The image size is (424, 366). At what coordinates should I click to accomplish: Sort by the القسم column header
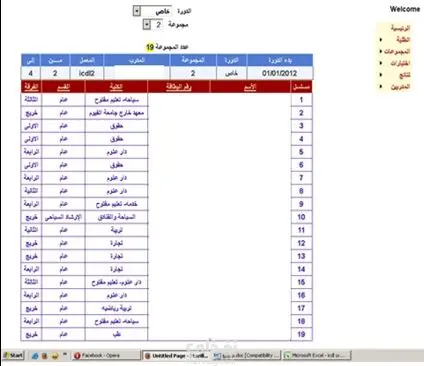pyautogui.click(x=64, y=87)
